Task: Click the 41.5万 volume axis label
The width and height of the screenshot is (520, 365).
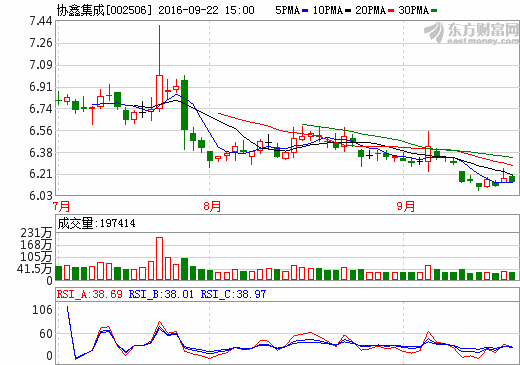Action: click(35, 269)
